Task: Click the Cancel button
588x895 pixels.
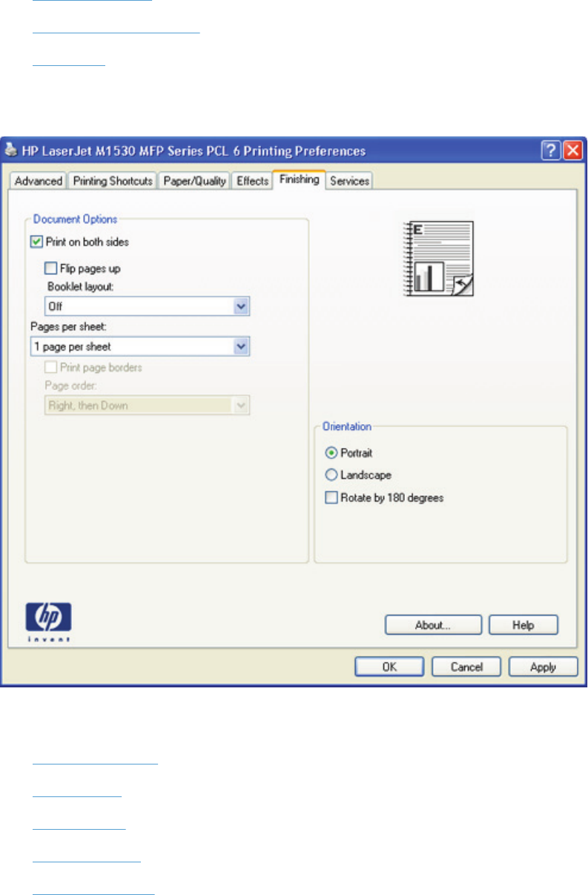Action: (466, 667)
